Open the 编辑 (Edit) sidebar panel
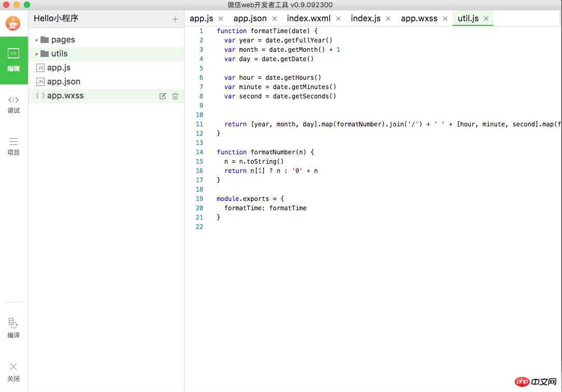Image resolution: width=562 pixels, height=392 pixels. point(13,60)
